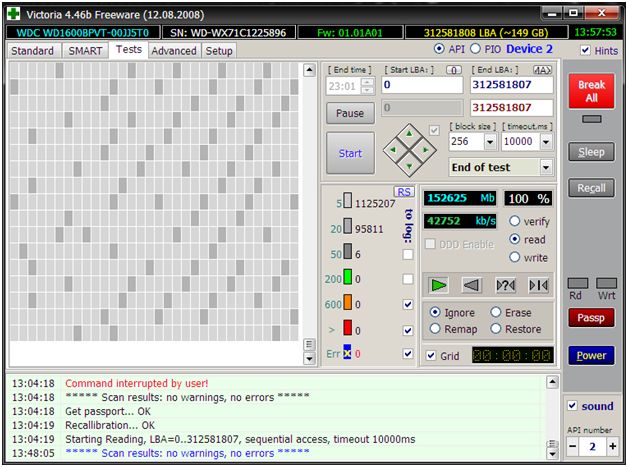Click the Recall button
628x467 pixels.
point(591,188)
